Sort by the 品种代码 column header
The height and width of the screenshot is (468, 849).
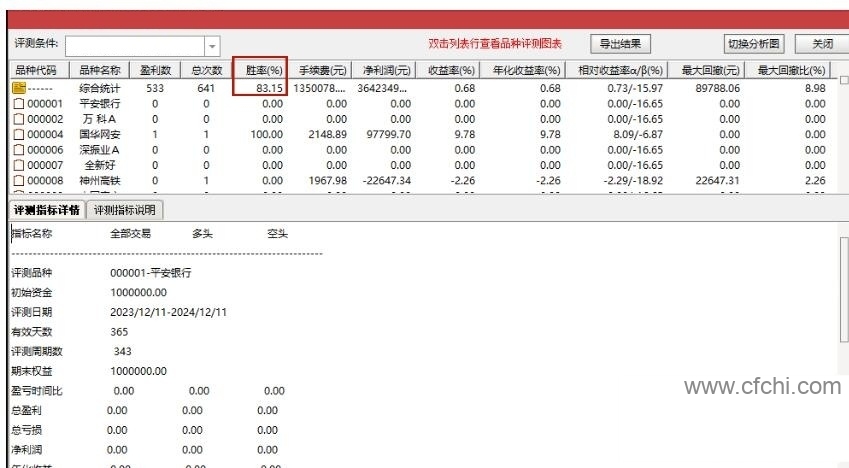pos(40,70)
